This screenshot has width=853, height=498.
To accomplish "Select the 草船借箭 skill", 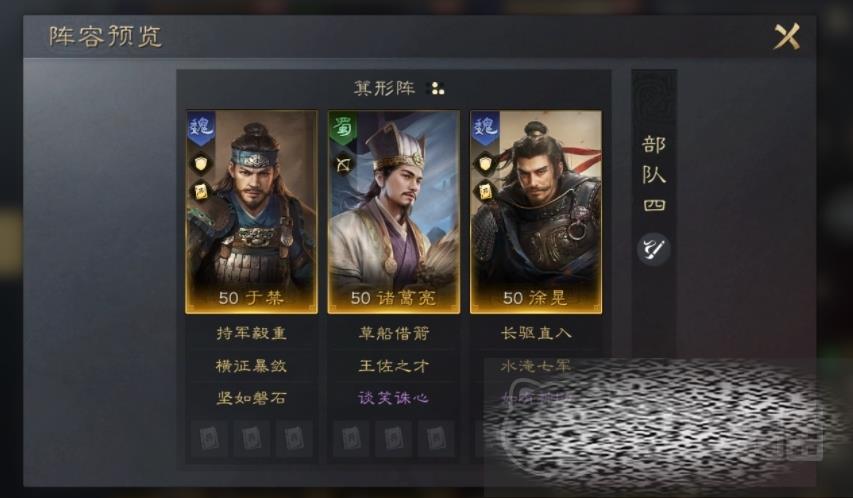I will pos(393,333).
